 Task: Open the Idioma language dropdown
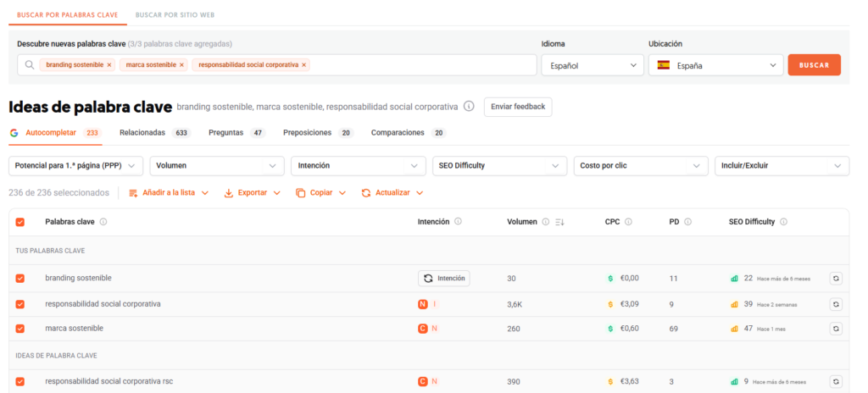(593, 65)
